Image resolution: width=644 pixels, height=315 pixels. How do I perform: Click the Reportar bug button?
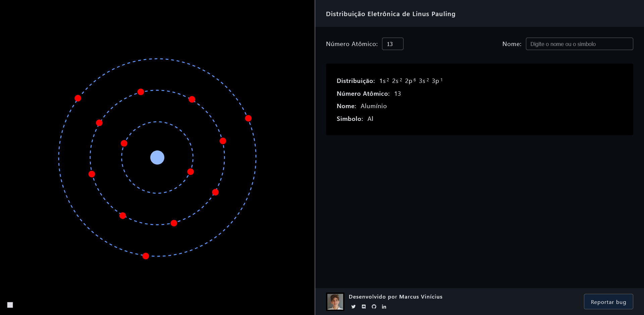608,302
